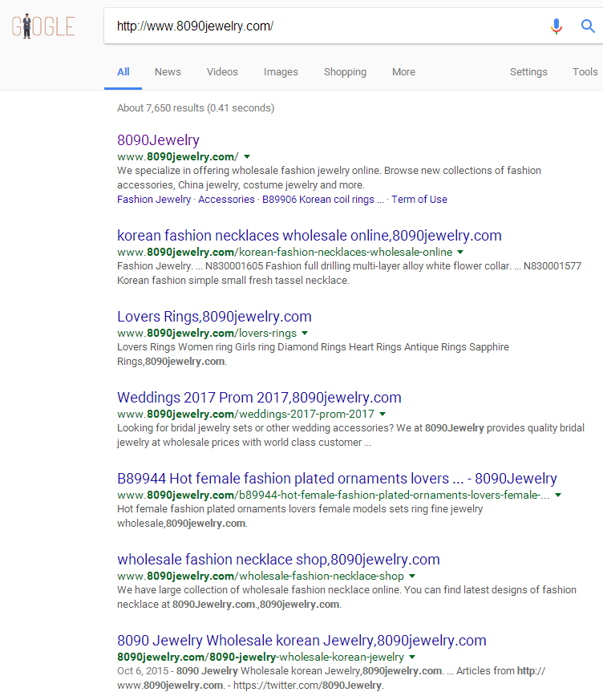Open korean fashion necklaces wholesale online result
The height and width of the screenshot is (700, 603).
point(310,236)
